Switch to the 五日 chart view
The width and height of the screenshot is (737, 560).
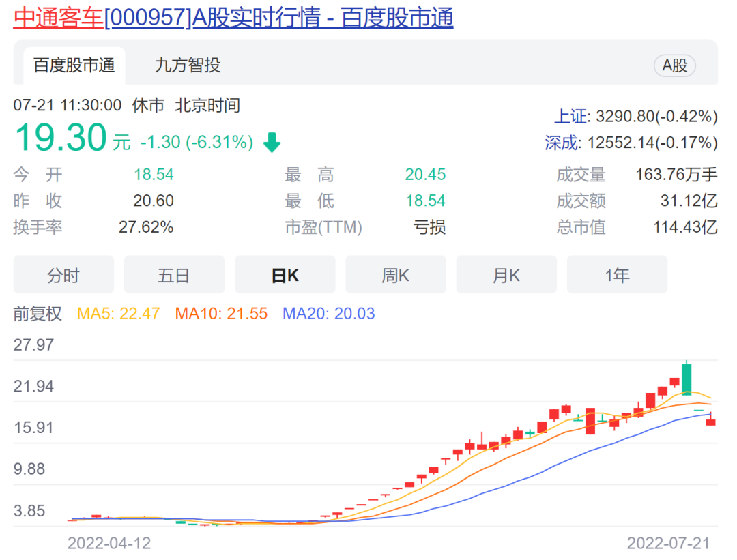174,274
